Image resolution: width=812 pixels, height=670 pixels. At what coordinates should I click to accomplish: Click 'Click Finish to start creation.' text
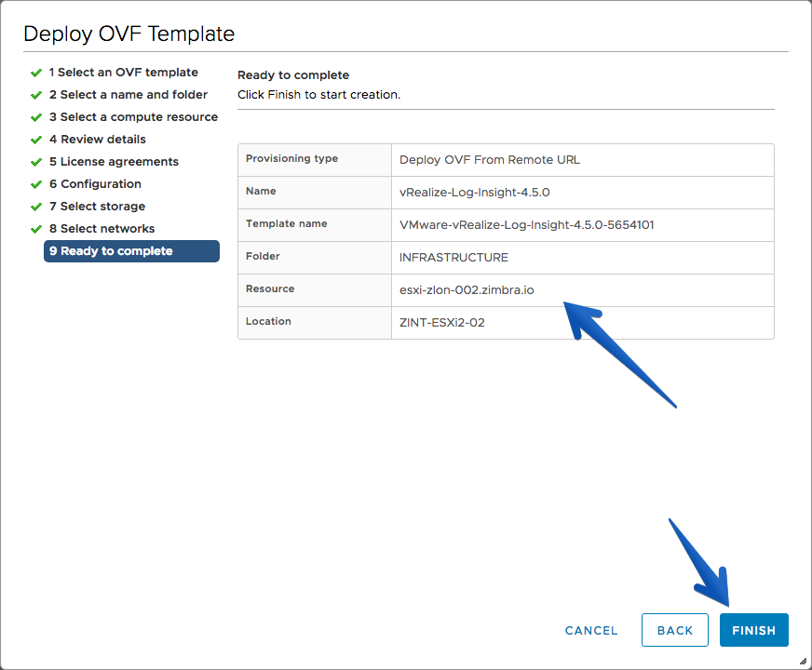point(318,95)
